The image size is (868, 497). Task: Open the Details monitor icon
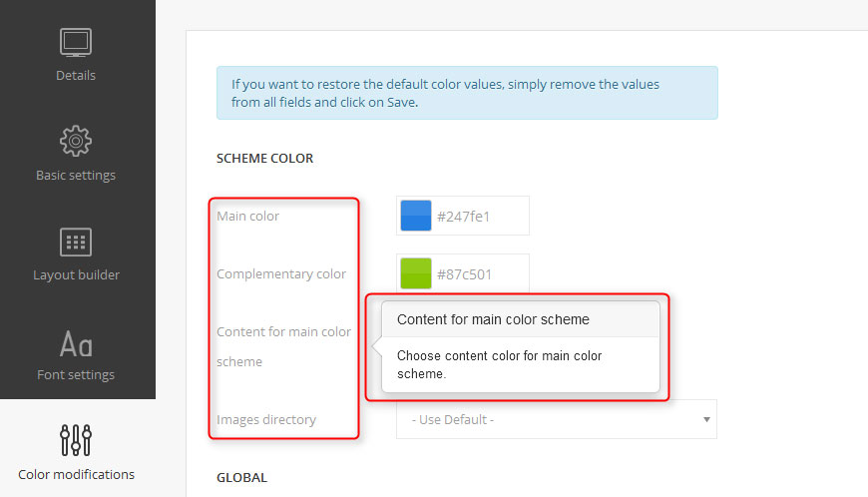coord(76,42)
